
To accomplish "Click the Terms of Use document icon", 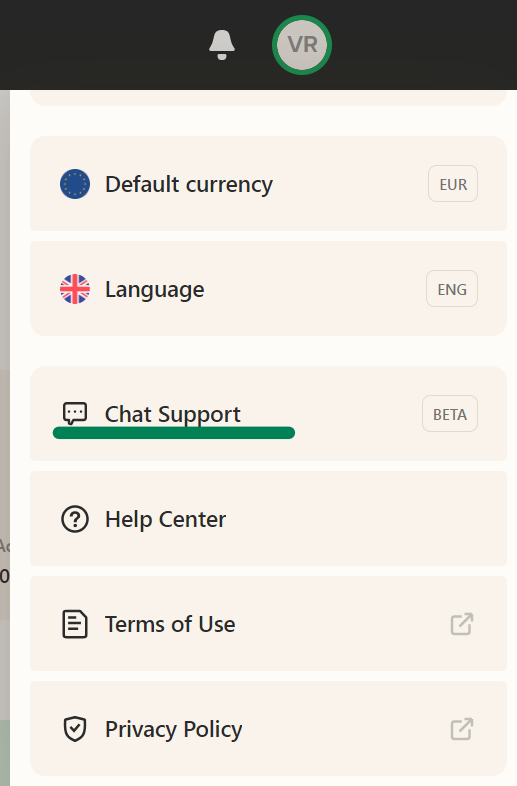I will (x=75, y=624).
